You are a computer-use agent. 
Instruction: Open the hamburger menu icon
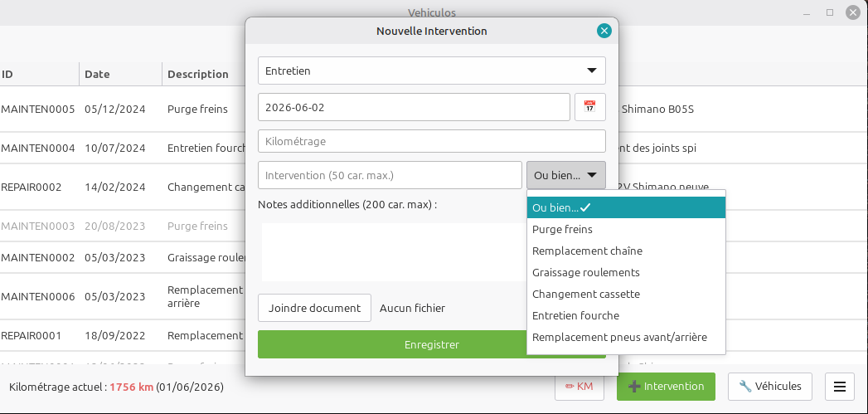[840, 387]
